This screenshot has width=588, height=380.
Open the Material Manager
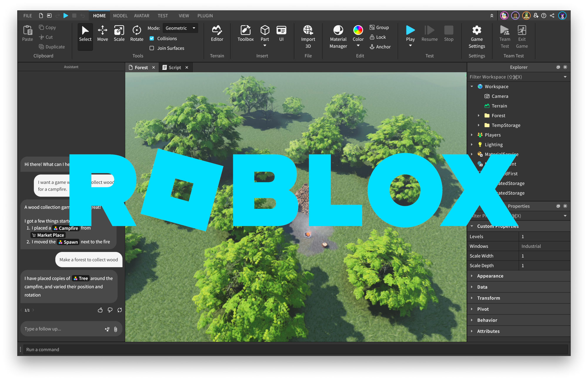click(x=338, y=37)
